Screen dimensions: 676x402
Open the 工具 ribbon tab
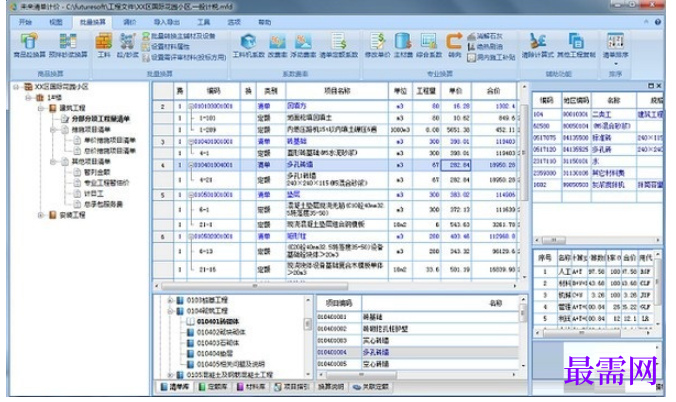(204, 22)
